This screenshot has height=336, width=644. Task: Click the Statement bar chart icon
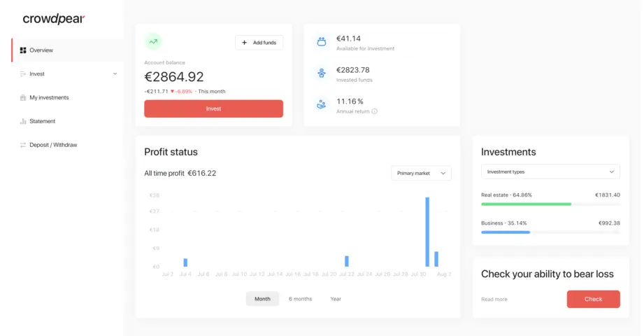[23, 122]
